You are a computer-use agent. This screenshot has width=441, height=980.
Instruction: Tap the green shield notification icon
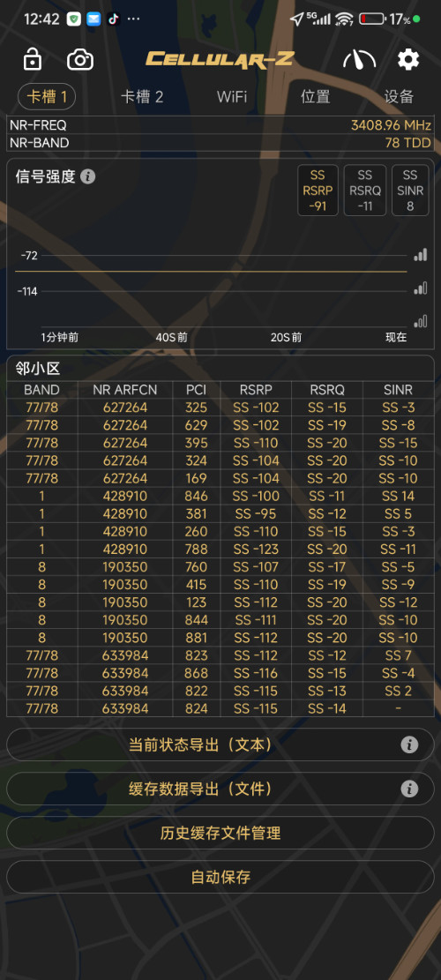pyautogui.click(x=74, y=19)
